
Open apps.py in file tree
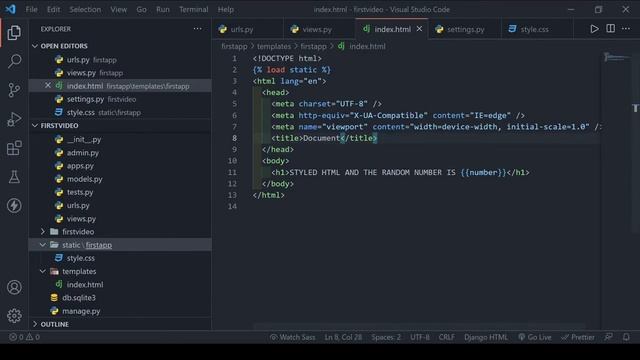coord(120,166)
